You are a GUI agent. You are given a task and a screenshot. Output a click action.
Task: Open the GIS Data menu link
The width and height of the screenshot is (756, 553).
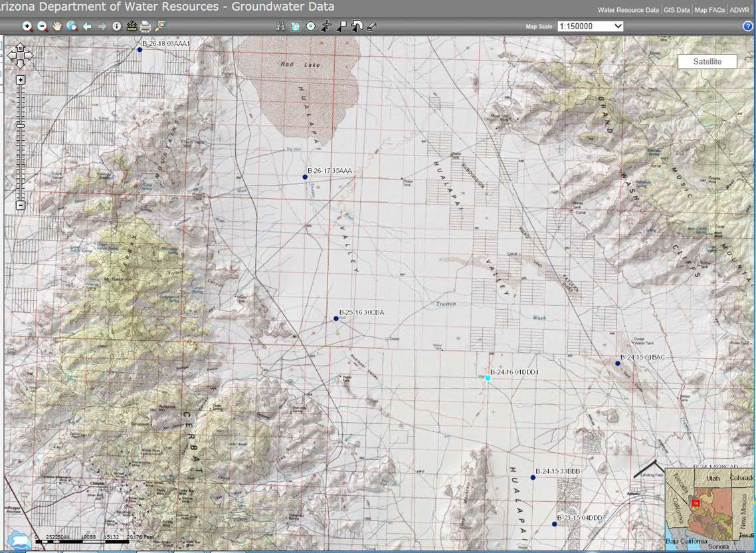click(676, 10)
